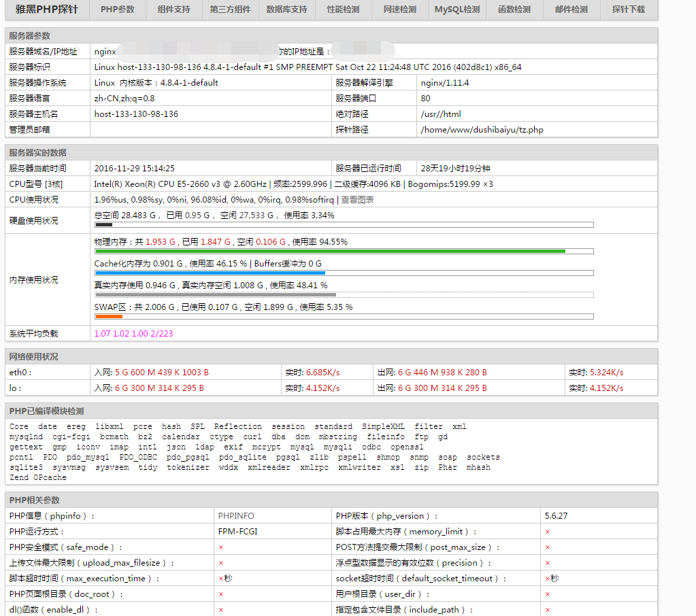Select the 网速检测 tab
Viewport: 696px width, 616px height.
point(400,10)
